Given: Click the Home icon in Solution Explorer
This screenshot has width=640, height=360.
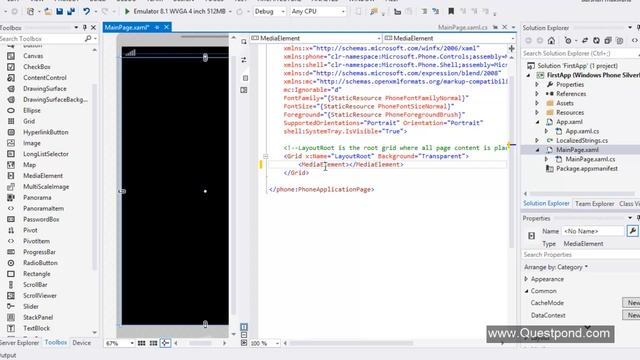Looking at the screenshot, I should click(x=551, y=40).
